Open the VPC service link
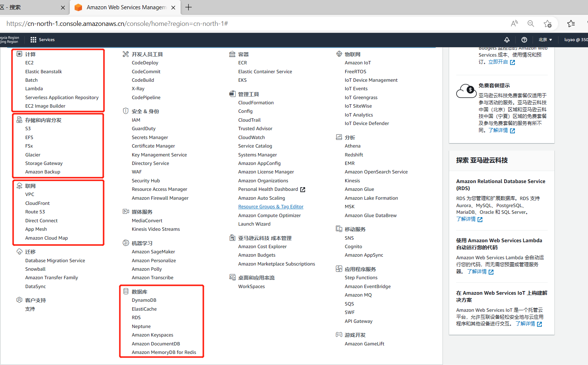The image size is (588, 365). [30, 195]
